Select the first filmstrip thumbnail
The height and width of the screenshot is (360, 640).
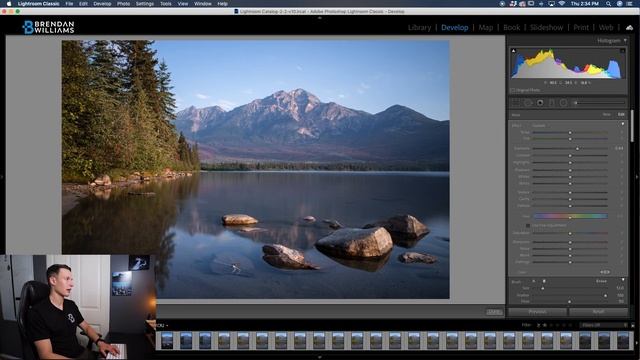pos(167,340)
